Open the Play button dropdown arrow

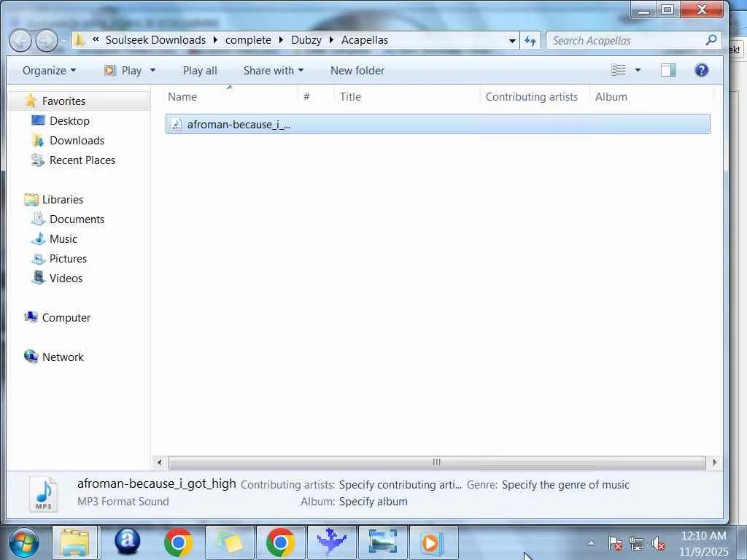tap(152, 71)
